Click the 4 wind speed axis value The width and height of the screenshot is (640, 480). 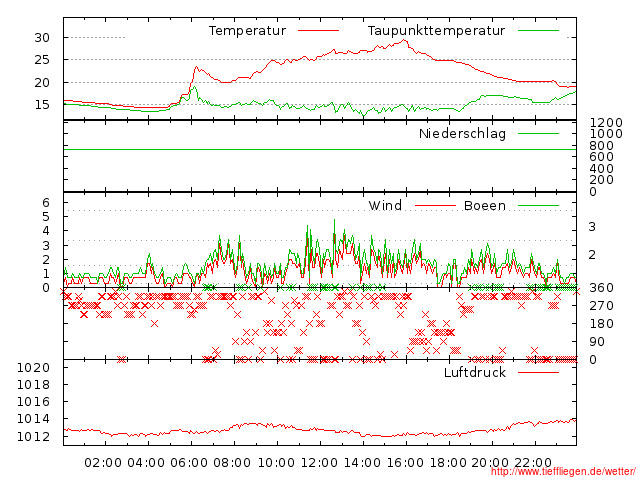pyautogui.click(x=46, y=231)
